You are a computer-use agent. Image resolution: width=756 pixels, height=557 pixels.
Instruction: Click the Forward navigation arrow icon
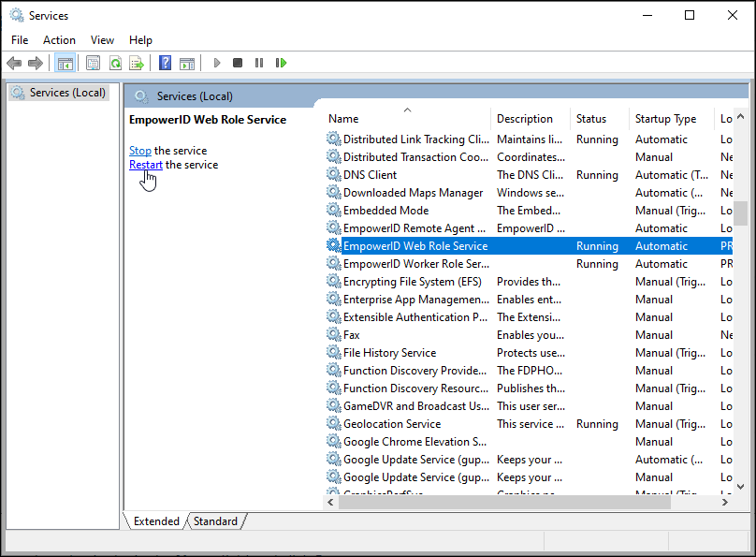(36, 63)
